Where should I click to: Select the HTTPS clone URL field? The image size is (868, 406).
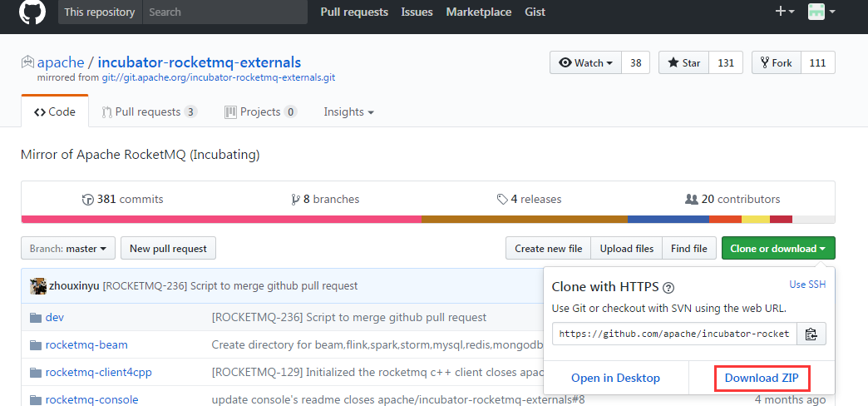tap(674, 334)
